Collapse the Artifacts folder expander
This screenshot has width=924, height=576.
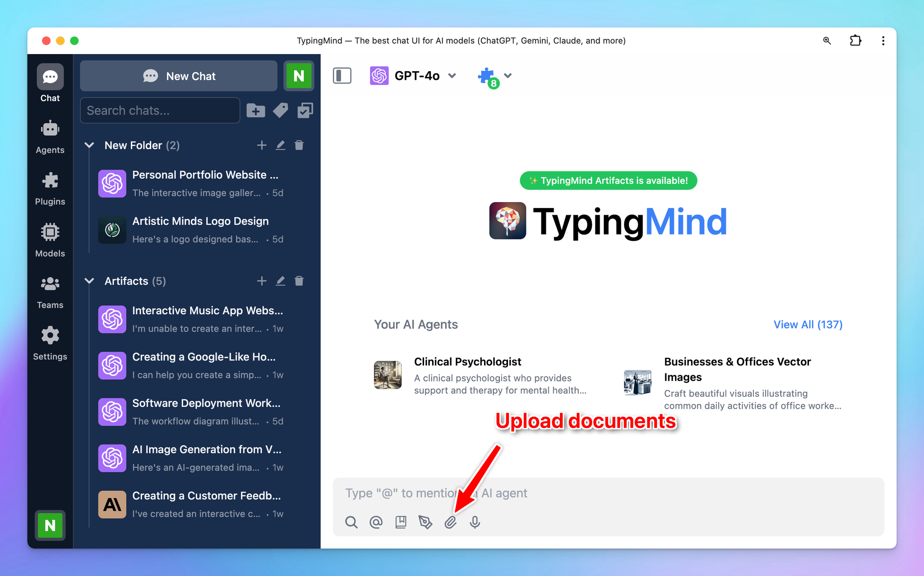90,280
